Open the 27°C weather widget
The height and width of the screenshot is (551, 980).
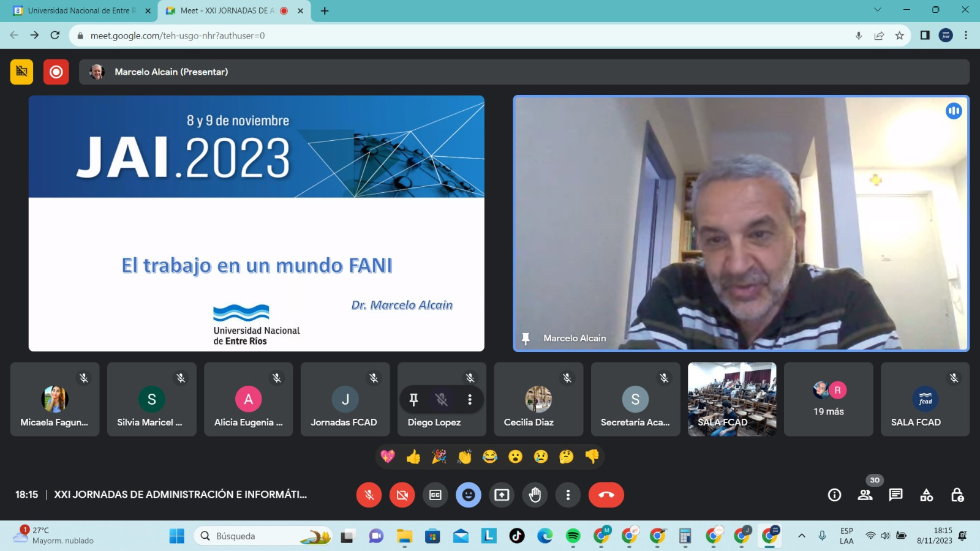[54, 536]
